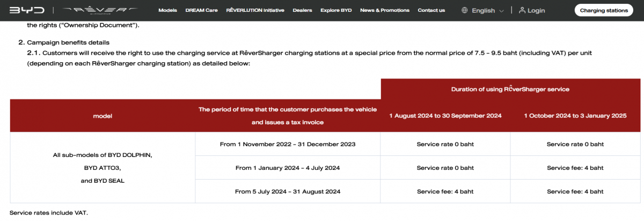This screenshot has width=644, height=221.
Task: Click the globe language icon
Action: (x=465, y=11)
